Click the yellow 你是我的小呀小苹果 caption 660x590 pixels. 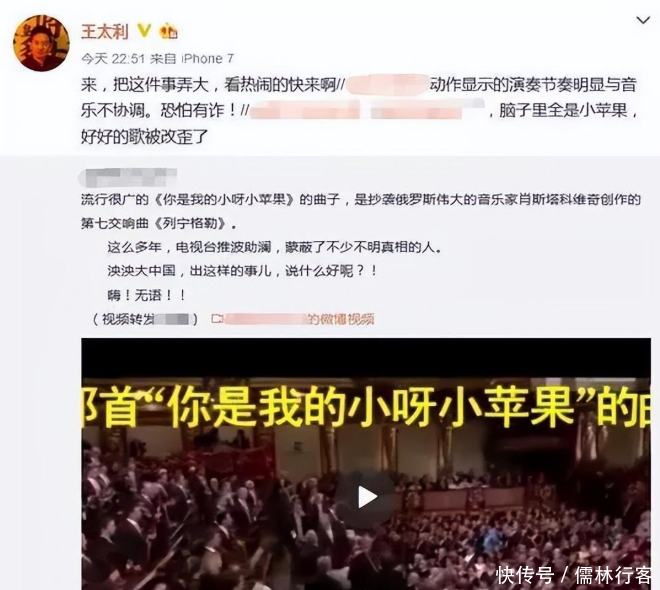coord(366,407)
